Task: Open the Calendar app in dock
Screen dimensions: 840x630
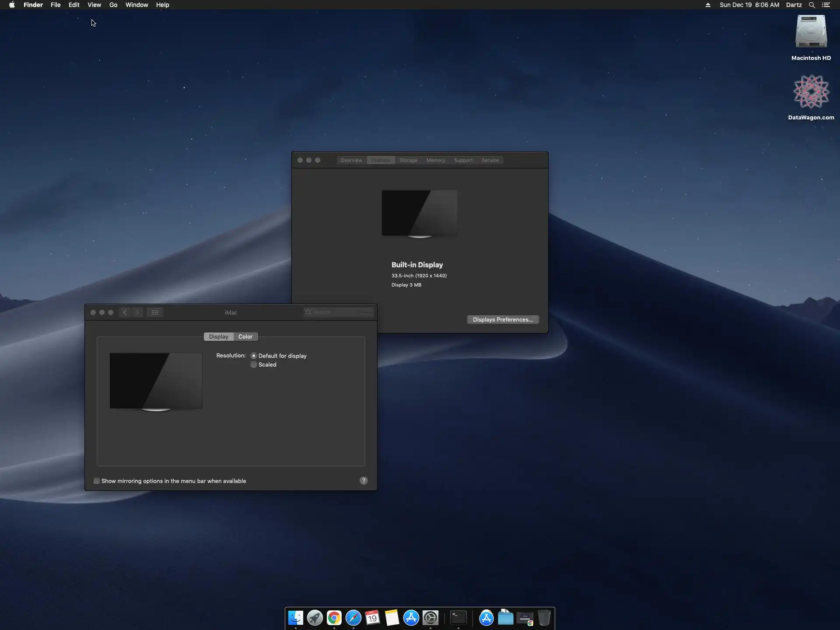Action: [372, 618]
